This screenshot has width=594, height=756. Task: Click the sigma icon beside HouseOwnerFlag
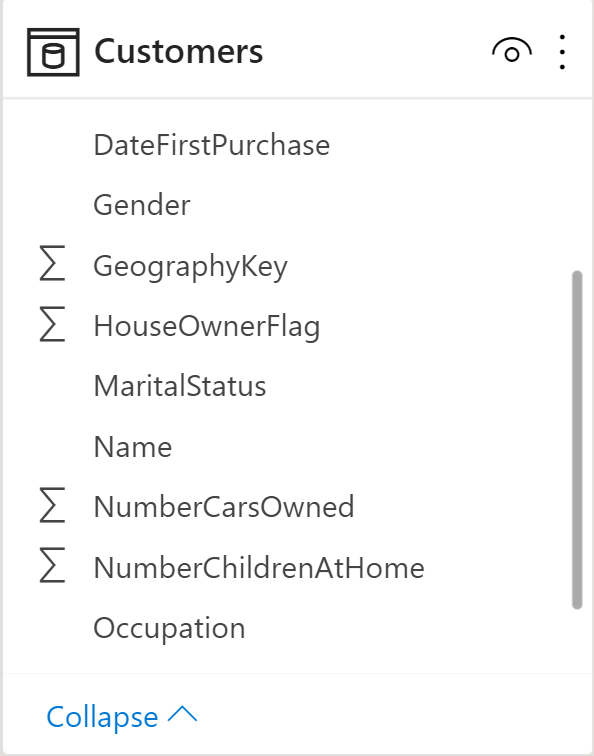[x=52, y=324]
